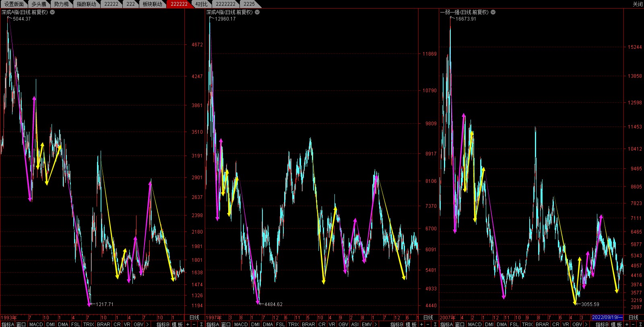644x327 pixels.
Task: Click the 3055.59 low price label
Action: 590,304
